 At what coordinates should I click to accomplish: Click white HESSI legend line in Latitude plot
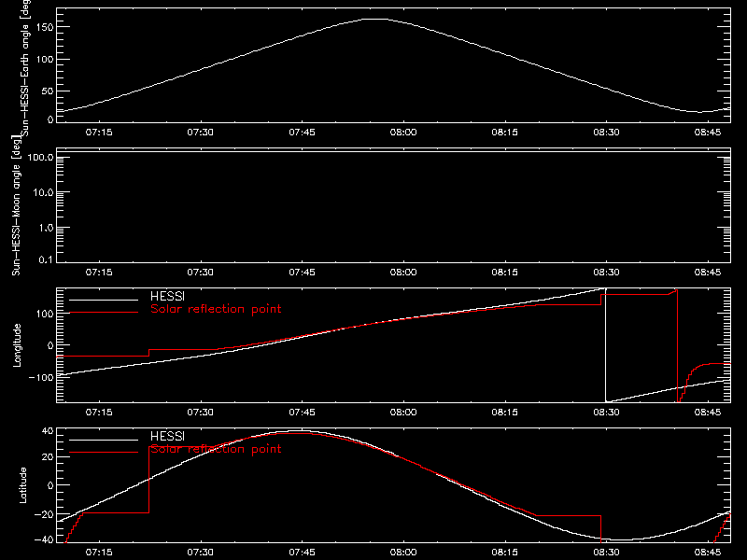[x=104, y=440]
